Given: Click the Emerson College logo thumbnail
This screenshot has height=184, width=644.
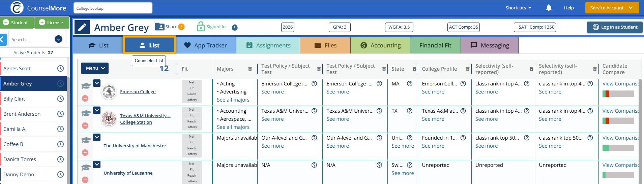Looking at the screenshot, I should 109,92.
